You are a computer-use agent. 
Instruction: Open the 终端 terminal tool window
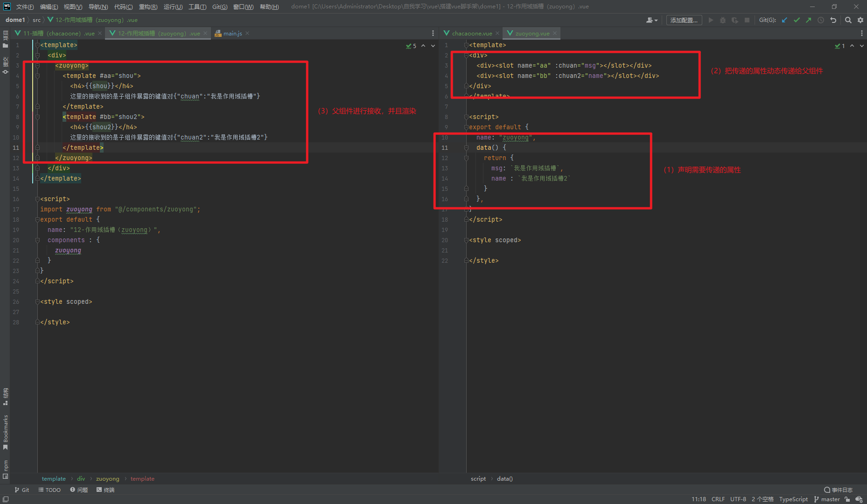pos(105,490)
